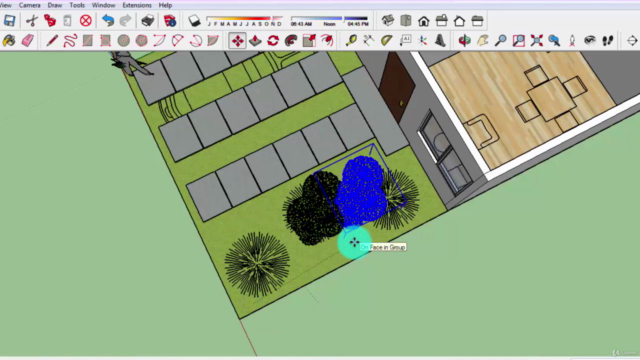Select the Zoom Window tool

click(x=518, y=41)
